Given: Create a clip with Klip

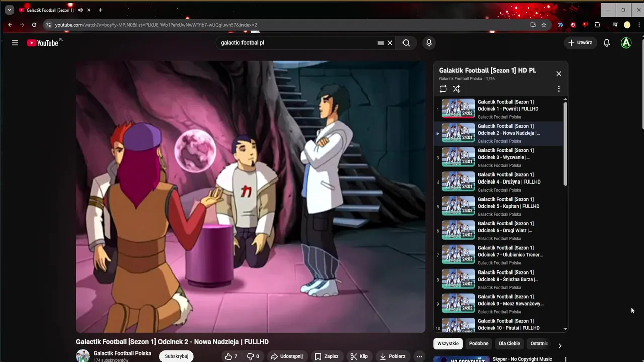Looking at the screenshot, I should tap(359, 356).
